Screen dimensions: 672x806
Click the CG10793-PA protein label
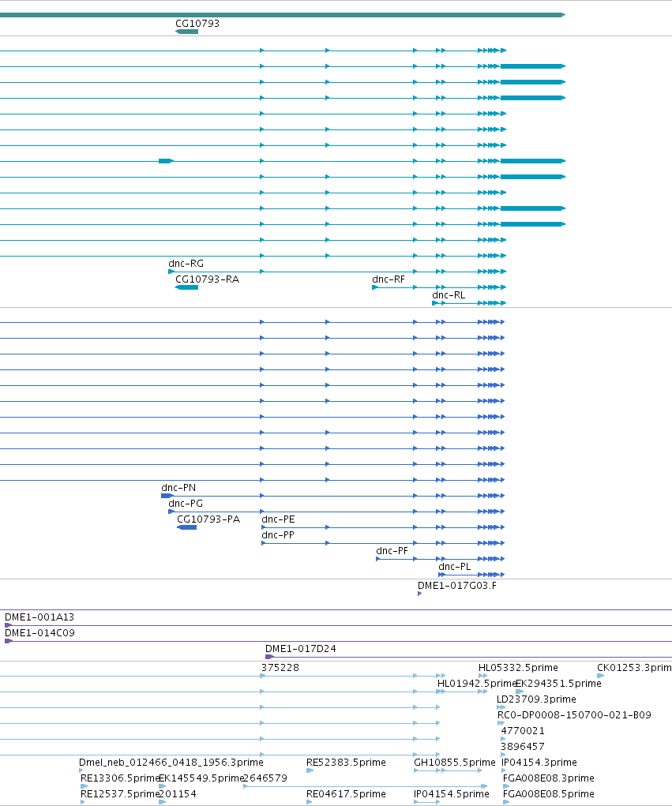(x=208, y=519)
